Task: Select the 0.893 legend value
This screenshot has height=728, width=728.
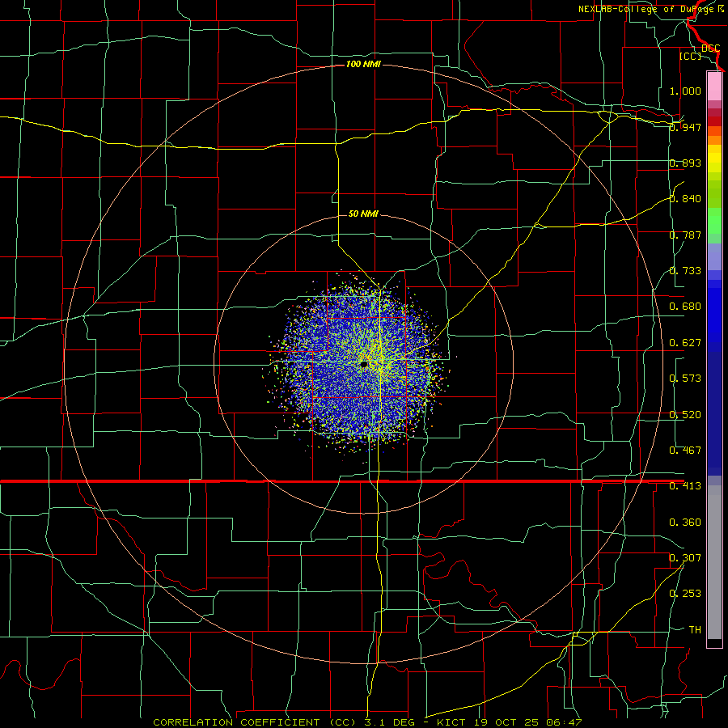Action: (x=685, y=163)
